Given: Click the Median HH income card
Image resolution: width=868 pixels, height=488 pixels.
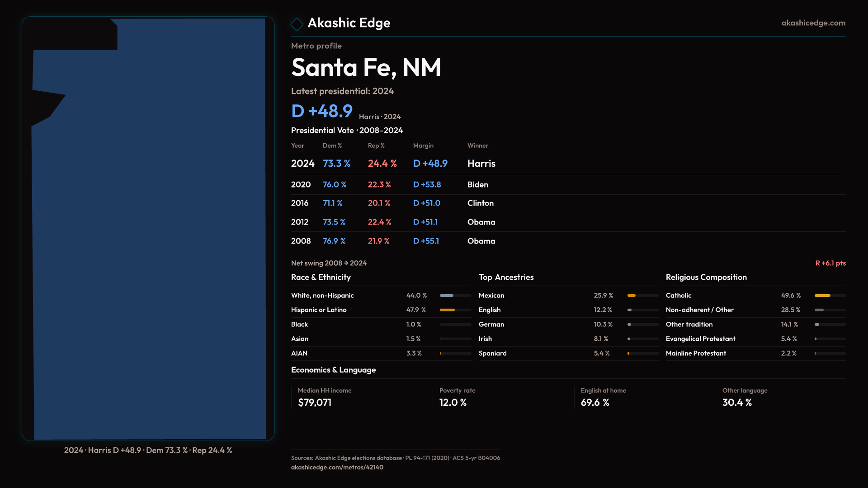Looking at the screenshot, I should click(x=325, y=397).
